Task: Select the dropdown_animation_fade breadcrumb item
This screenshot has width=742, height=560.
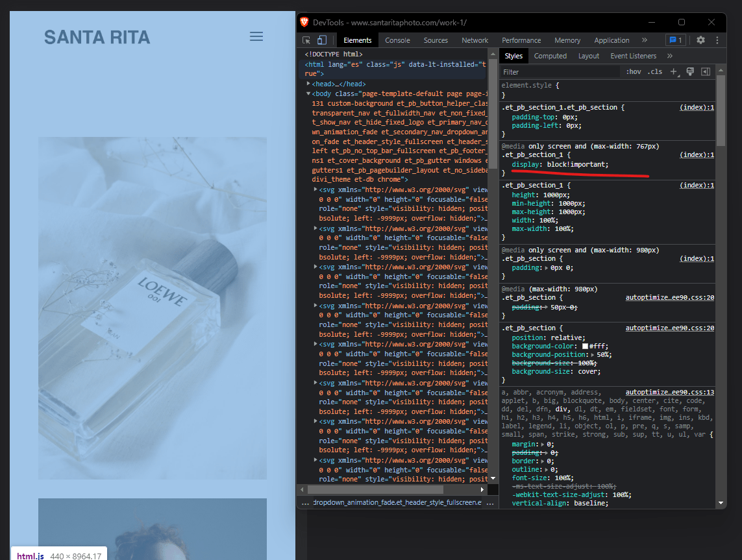Action: pos(397,502)
